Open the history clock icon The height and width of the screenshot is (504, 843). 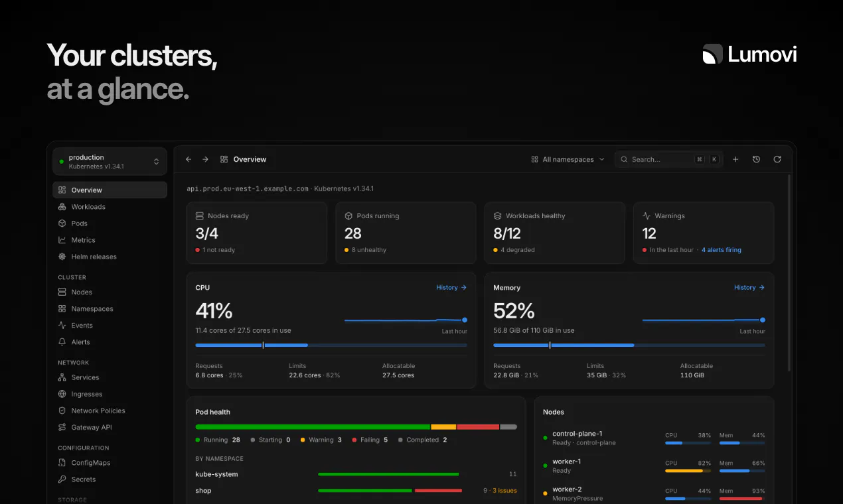[x=756, y=159]
